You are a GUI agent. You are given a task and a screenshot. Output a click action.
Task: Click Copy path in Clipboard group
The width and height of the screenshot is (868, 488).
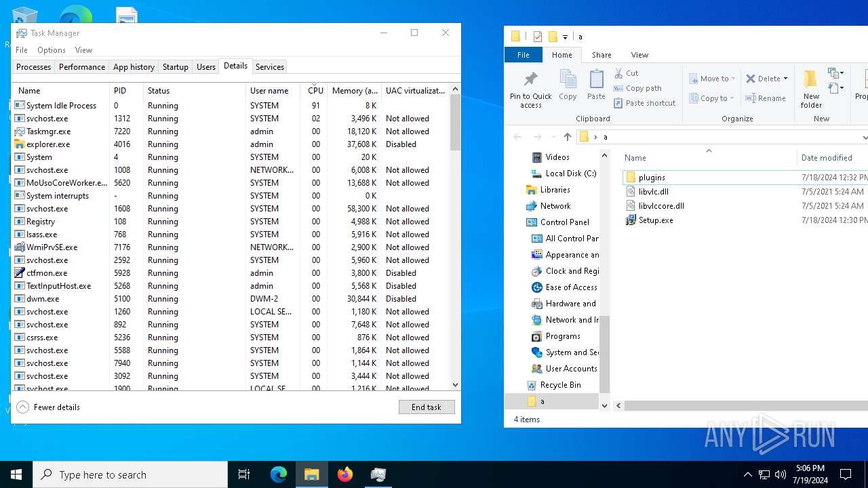[637, 88]
